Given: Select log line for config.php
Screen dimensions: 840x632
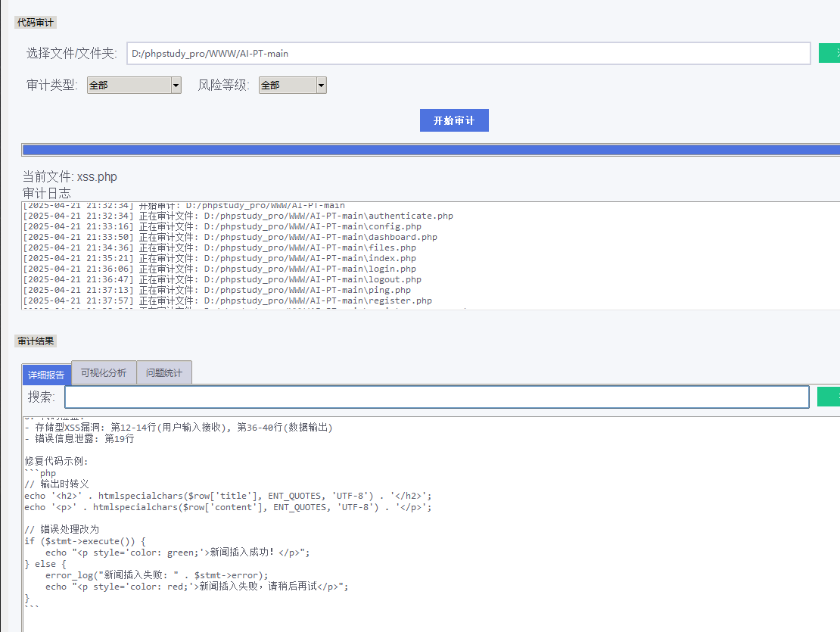Looking at the screenshot, I should (x=222, y=226).
